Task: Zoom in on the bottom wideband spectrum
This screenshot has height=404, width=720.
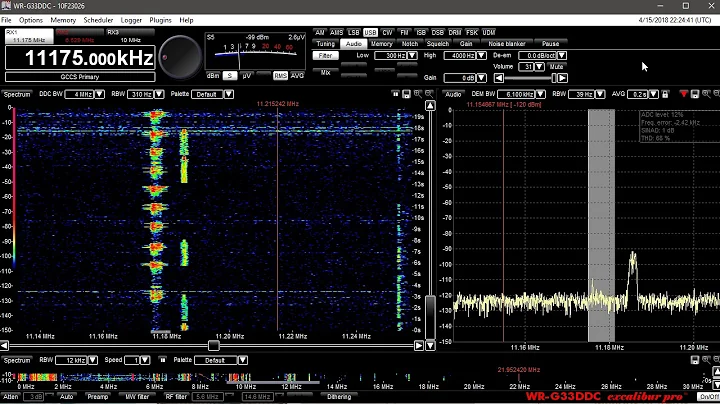Action: tap(706, 360)
